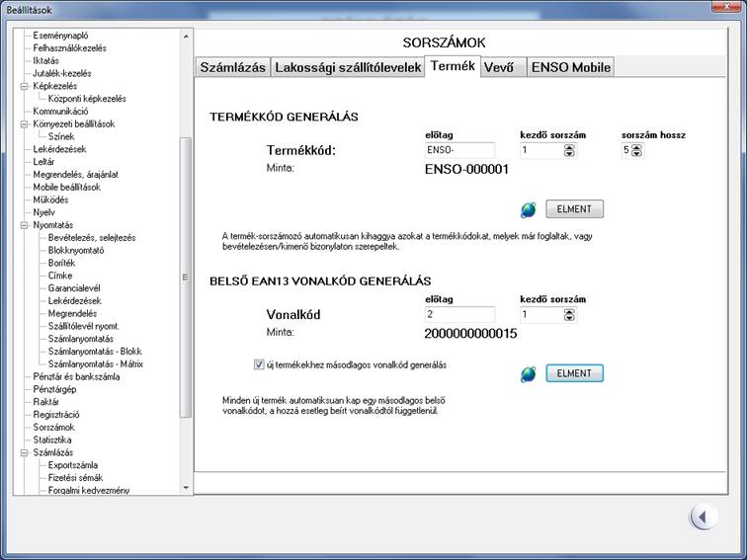
Task: Select Sorszámok in the tree
Action: coord(53,427)
